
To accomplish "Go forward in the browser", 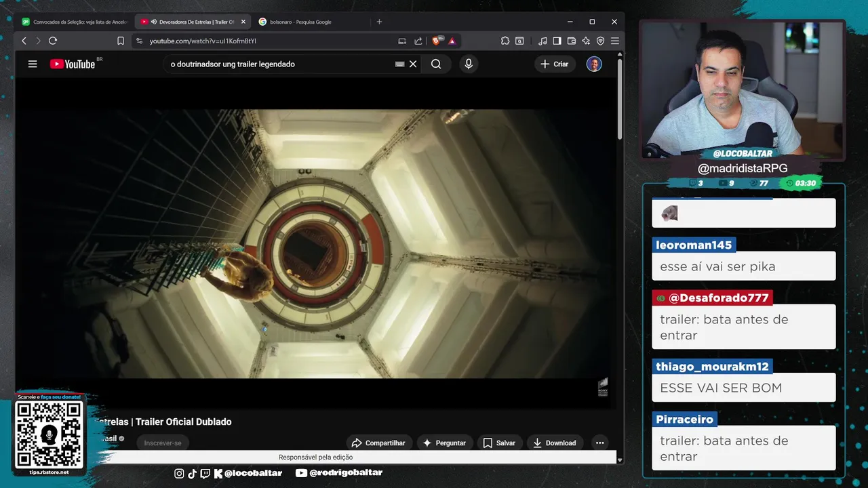I will pyautogui.click(x=38, y=41).
